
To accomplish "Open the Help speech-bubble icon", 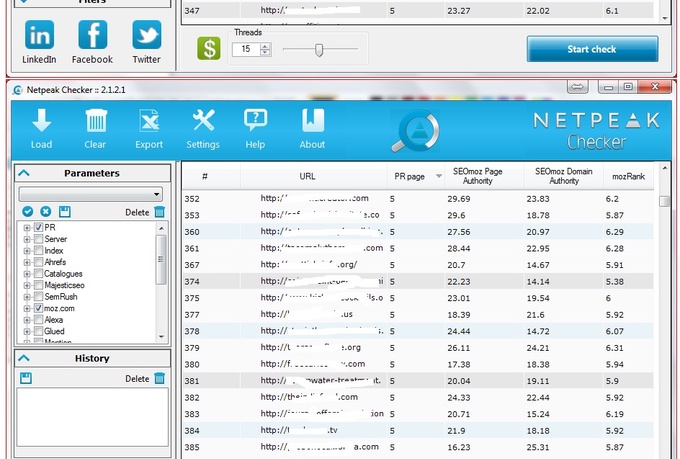I will pos(255,120).
